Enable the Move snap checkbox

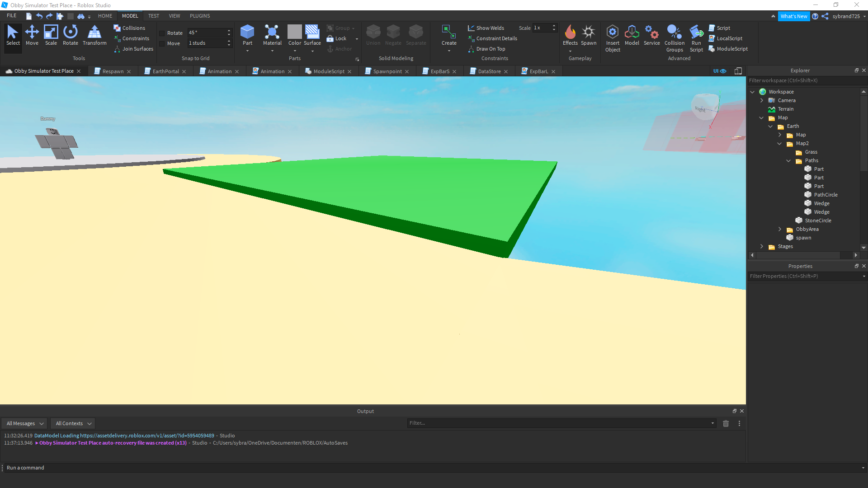click(x=162, y=43)
